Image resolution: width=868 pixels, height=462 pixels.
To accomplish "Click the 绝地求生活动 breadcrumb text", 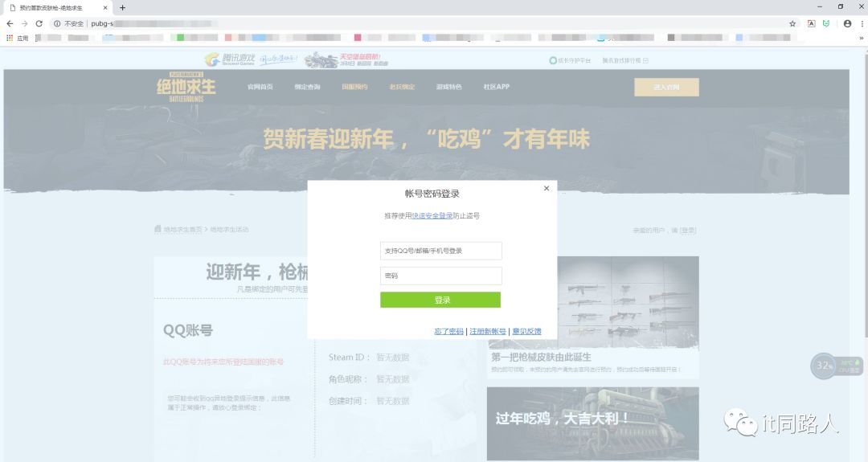I will coord(229,230).
